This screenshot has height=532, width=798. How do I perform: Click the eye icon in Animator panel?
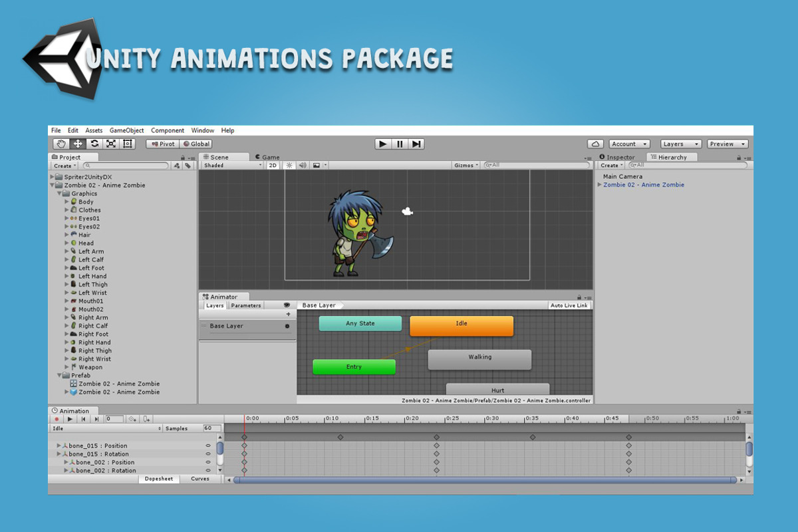click(x=287, y=305)
